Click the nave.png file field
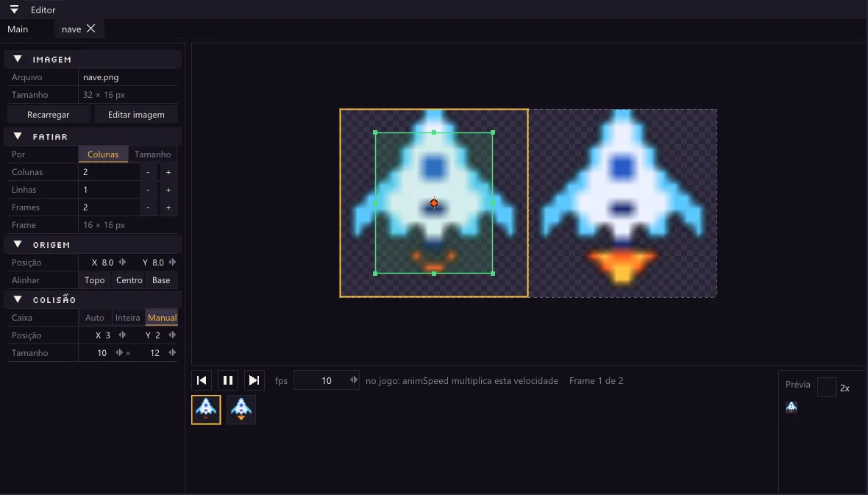Viewport: 868px width, 495px height. 128,77
